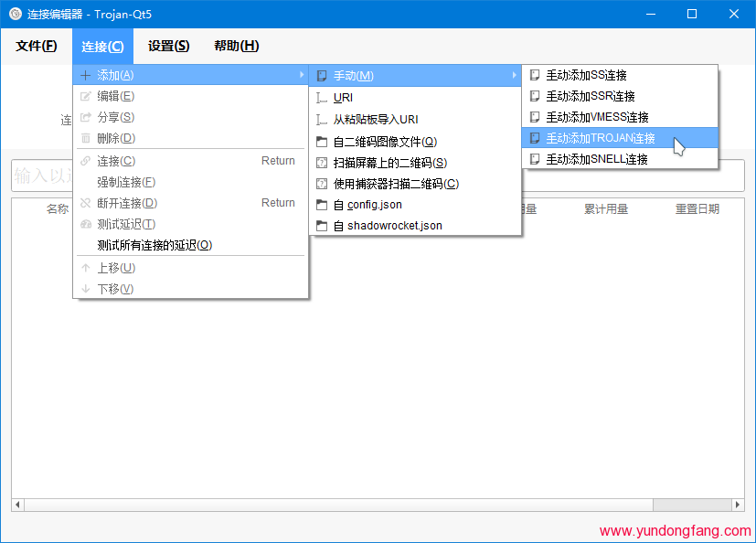Choose the URI import entry
Viewport: 756px width, 543px height.
(415, 98)
